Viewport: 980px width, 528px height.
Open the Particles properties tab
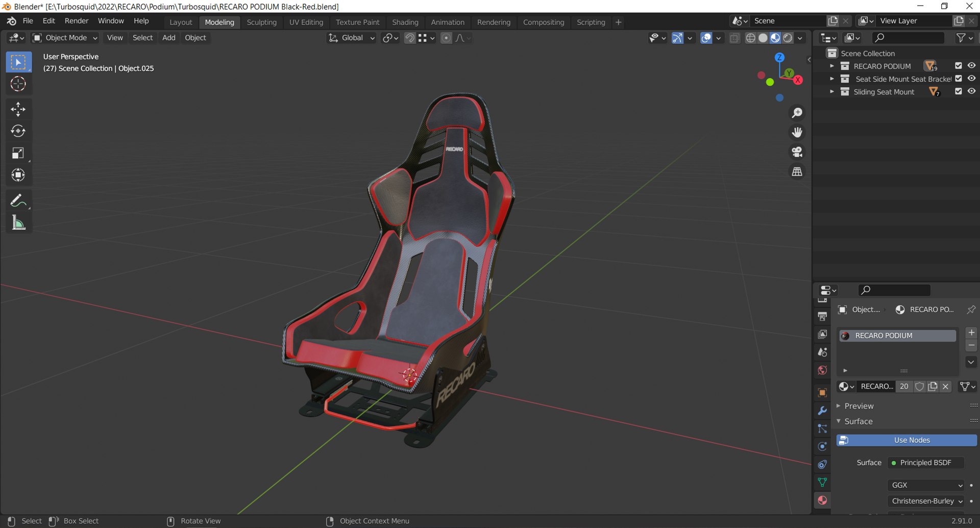point(822,429)
